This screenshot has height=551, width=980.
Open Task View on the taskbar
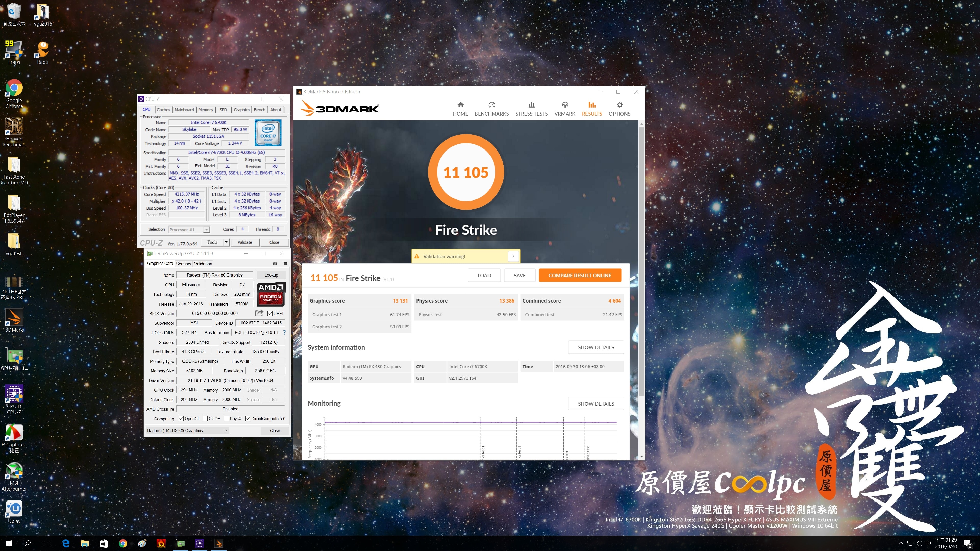tap(46, 543)
